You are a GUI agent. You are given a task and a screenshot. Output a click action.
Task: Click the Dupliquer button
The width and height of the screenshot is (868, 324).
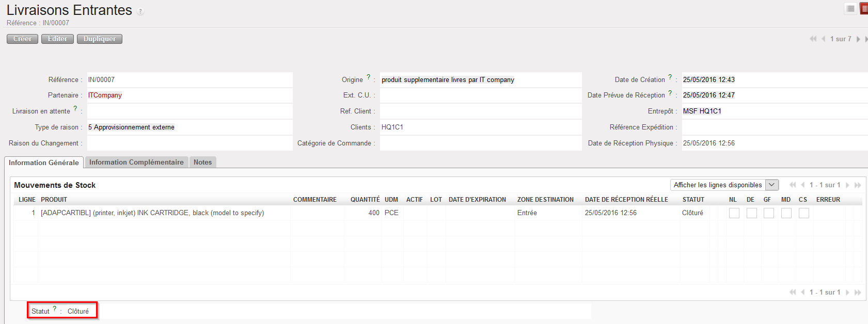[100, 39]
